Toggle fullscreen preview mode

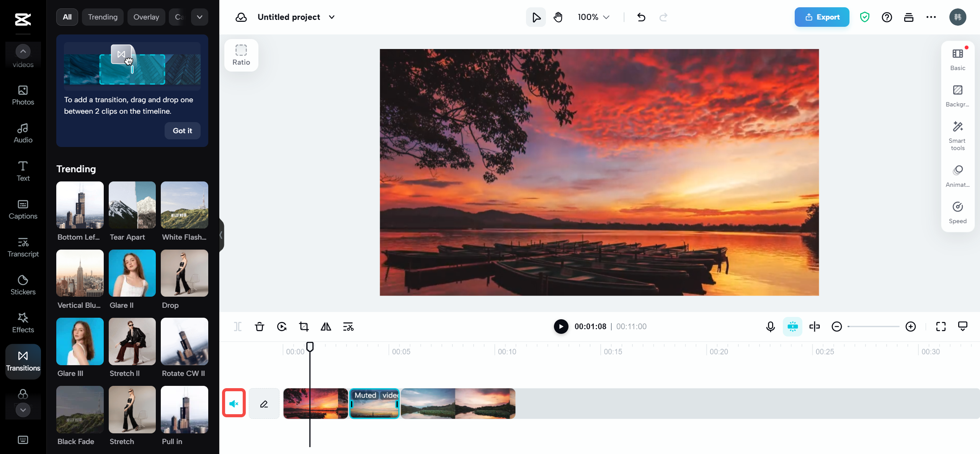point(941,327)
